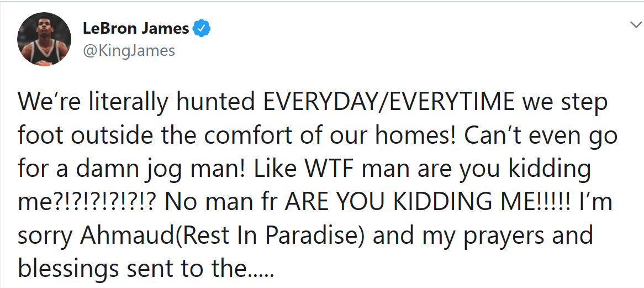Screen dimensions: 644x288
Task: Expand the tweet options chevron
Action: tap(635, 25)
